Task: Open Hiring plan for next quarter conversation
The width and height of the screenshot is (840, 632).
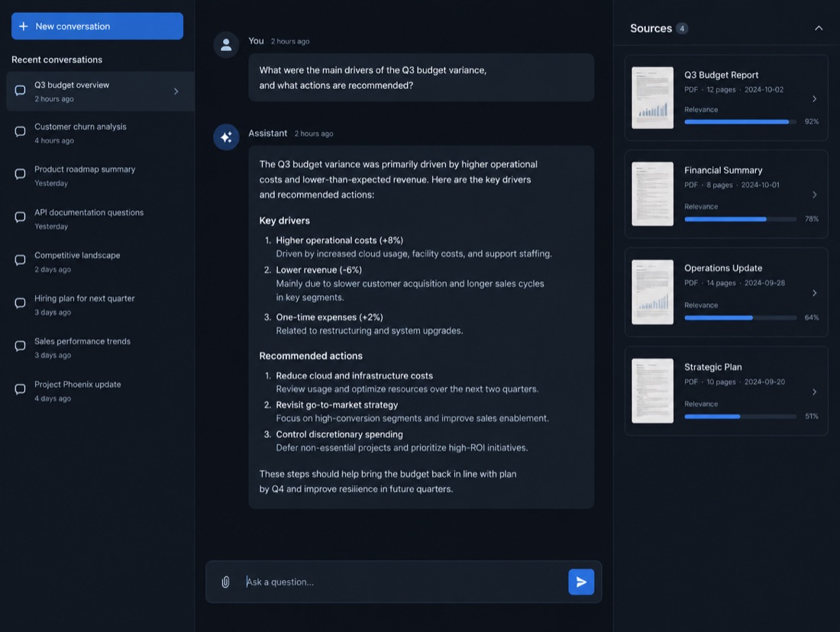Action: click(100, 305)
